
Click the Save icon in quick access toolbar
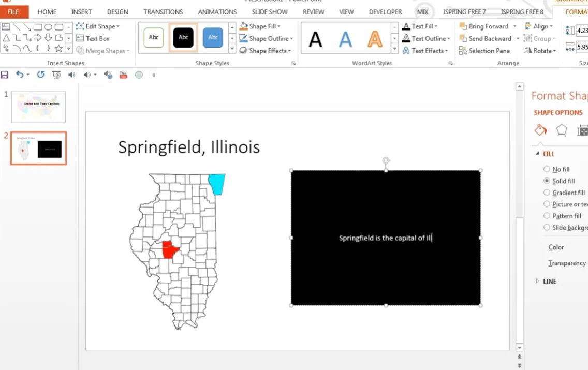click(x=5, y=75)
